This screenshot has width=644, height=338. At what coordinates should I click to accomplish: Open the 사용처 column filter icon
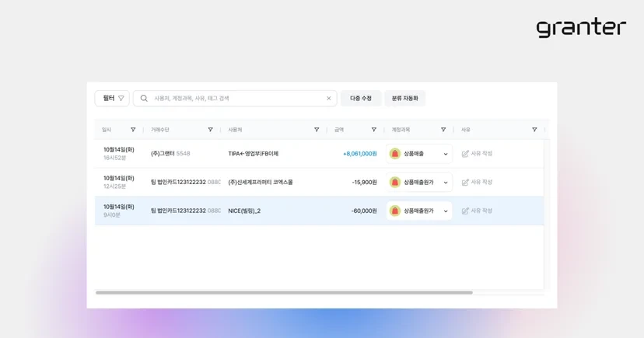317,130
